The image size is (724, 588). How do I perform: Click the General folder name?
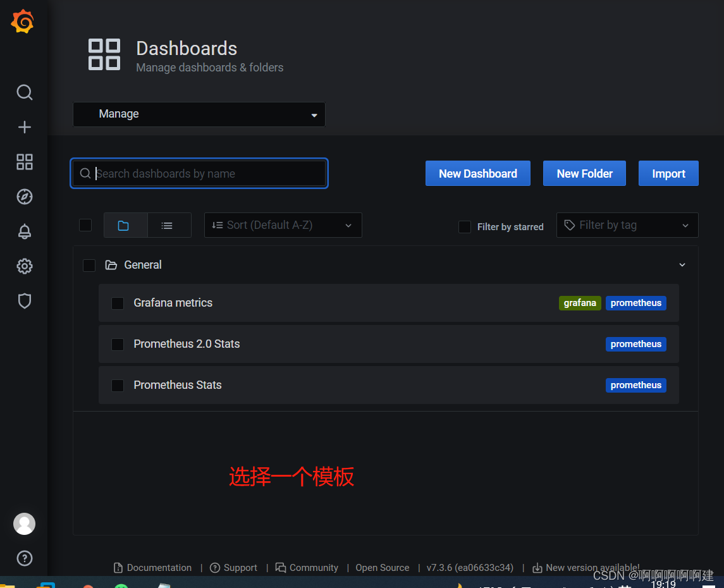(143, 265)
